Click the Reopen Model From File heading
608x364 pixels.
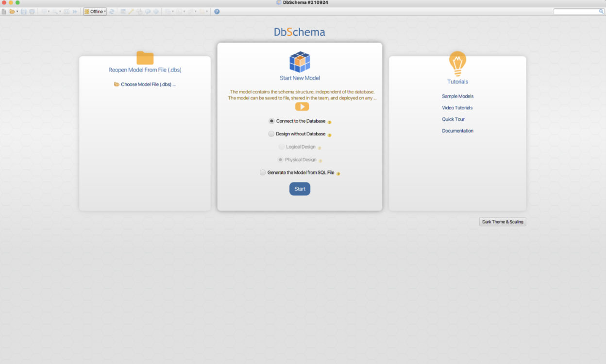[x=145, y=70]
